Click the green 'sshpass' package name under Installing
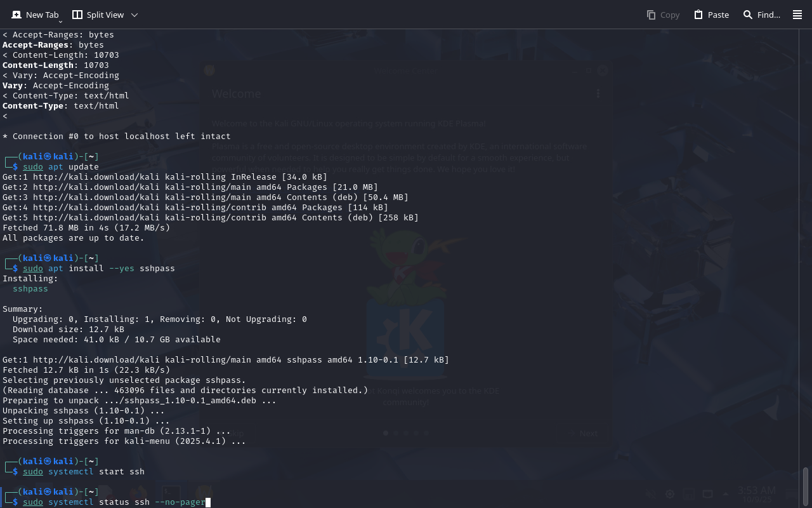The image size is (812, 508). (x=30, y=289)
